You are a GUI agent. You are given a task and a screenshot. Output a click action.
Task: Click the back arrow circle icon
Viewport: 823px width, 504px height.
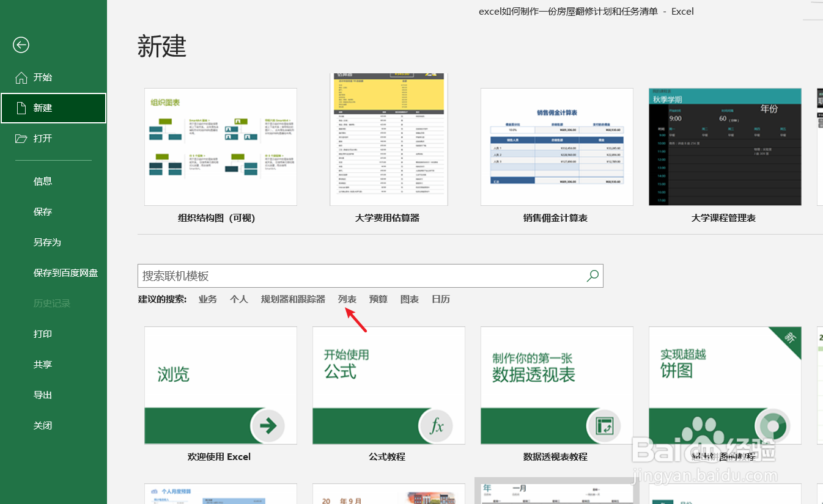pyautogui.click(x=21, y=45)
